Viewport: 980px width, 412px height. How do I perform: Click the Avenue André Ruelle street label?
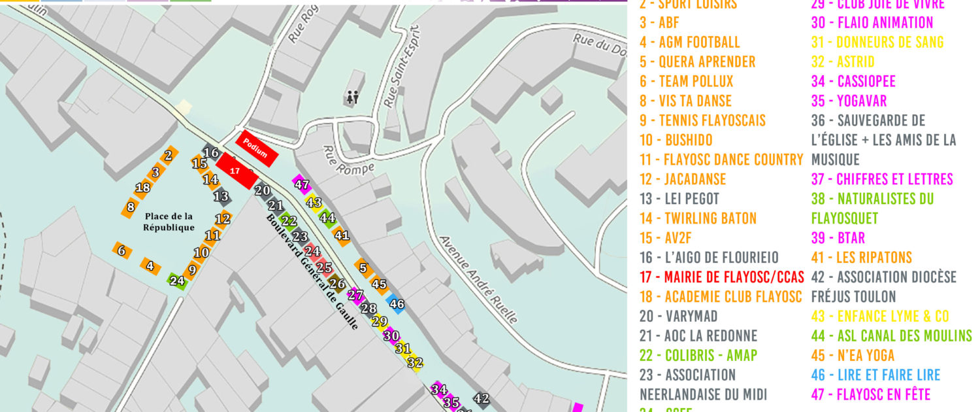tap(478, 279)
